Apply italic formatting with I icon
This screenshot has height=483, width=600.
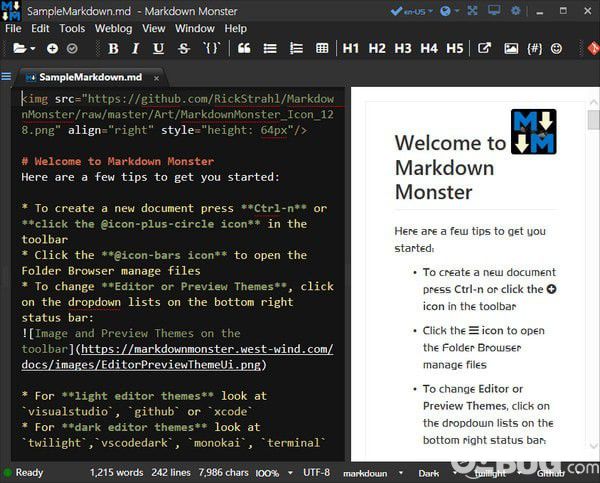tap(135, 49)
